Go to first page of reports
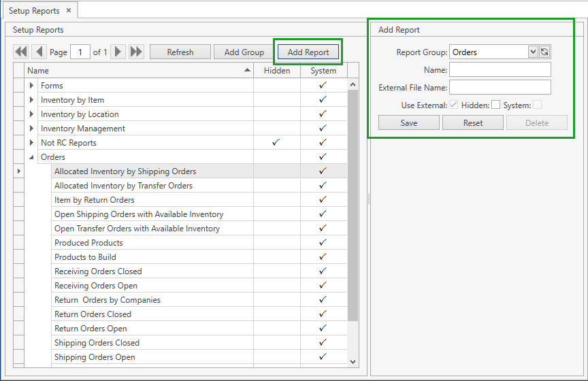This screenshot has height=381, width=588. click(21, 52)
